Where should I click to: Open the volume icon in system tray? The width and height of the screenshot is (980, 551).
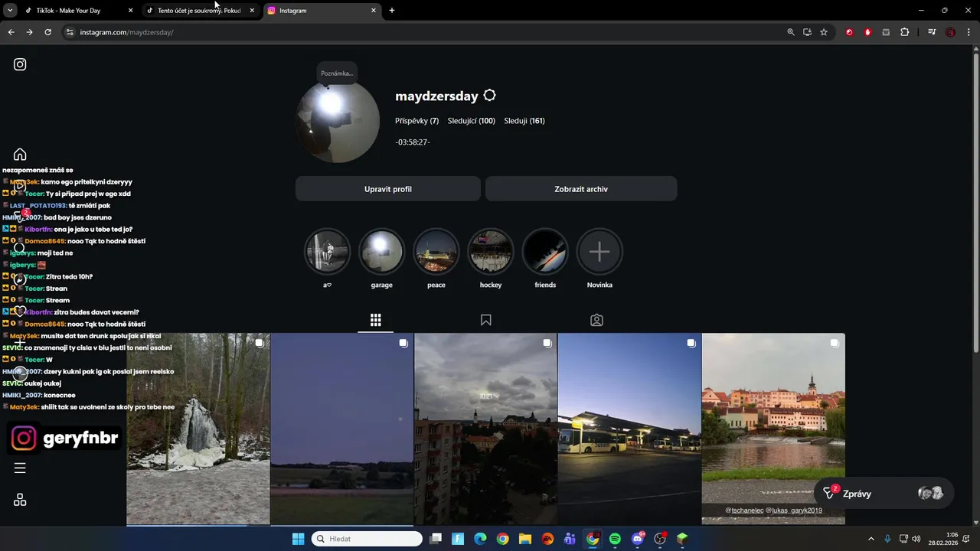tap(916, 539)
